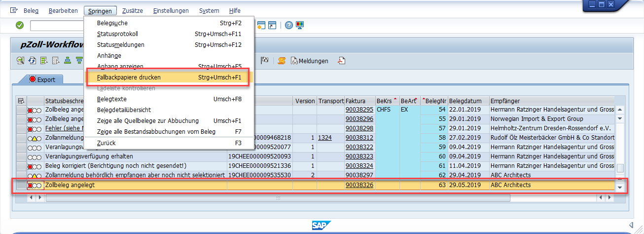Screen dimensions: 644x234
Task: Choose Zeige alle Bestandsabbuchungen vom Beleg
Action: pyautogui.click(x=169, y=132)
